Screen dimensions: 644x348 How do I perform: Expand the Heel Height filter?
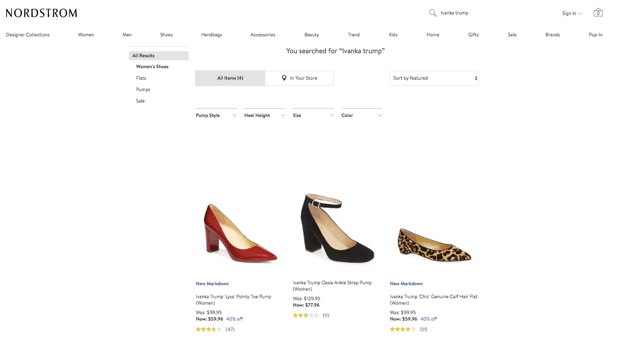[x=264, y=116]
